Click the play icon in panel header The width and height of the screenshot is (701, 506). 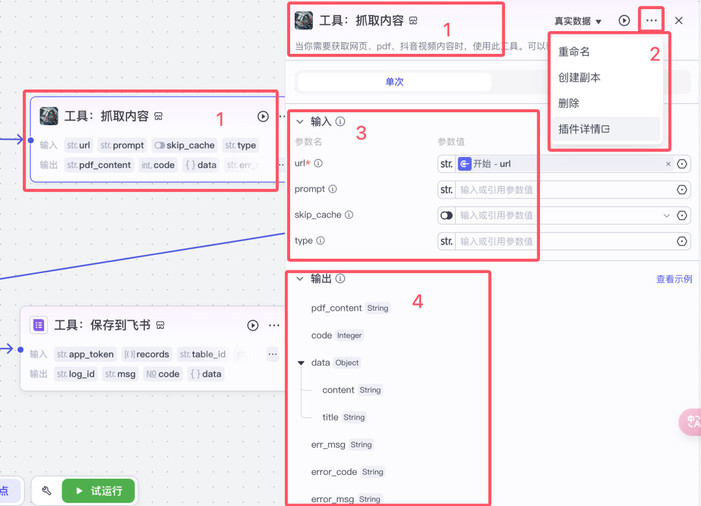[624, 21]
